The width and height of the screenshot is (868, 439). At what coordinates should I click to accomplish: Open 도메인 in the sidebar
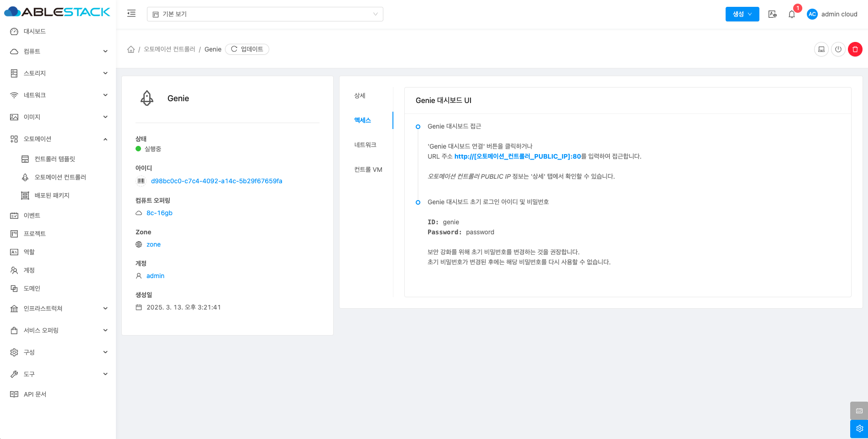pos(58,289)
